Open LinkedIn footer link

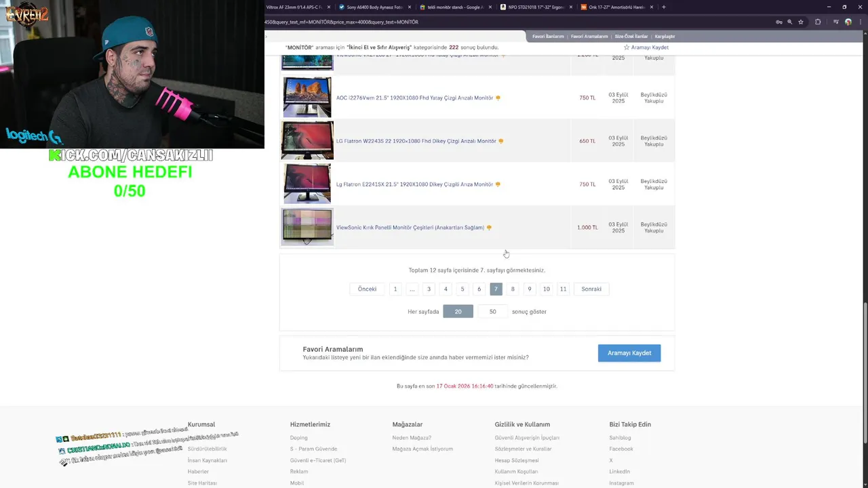[619, 471]
